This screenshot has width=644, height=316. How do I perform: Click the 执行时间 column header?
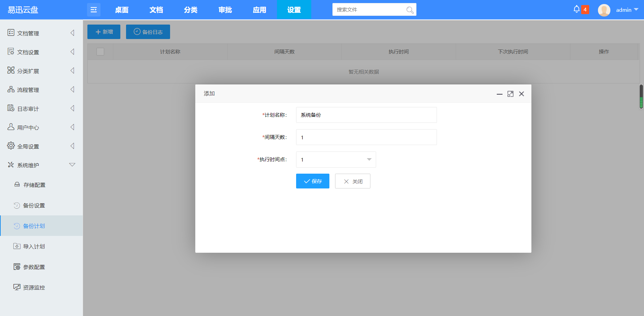pyautogui.click(x=399, y=51)
